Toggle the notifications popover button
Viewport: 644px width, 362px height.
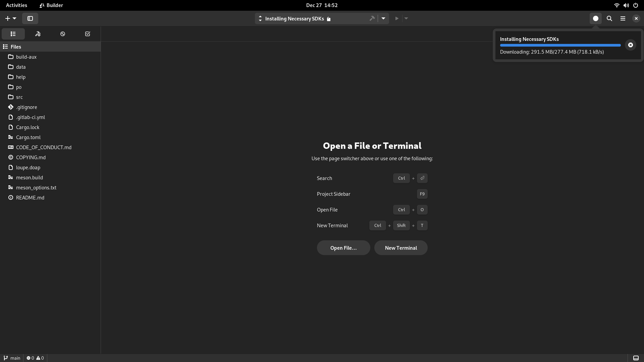596,18
